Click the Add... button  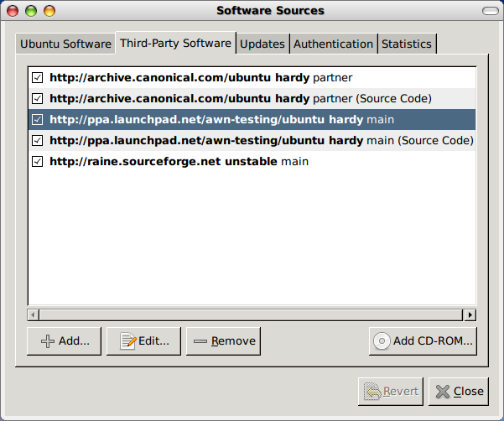(65, 341)
